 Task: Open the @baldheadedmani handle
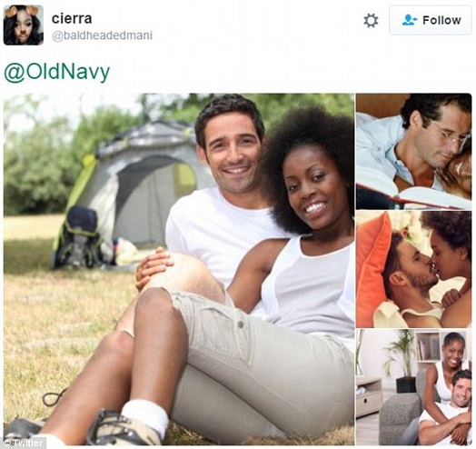click(102, 35)
